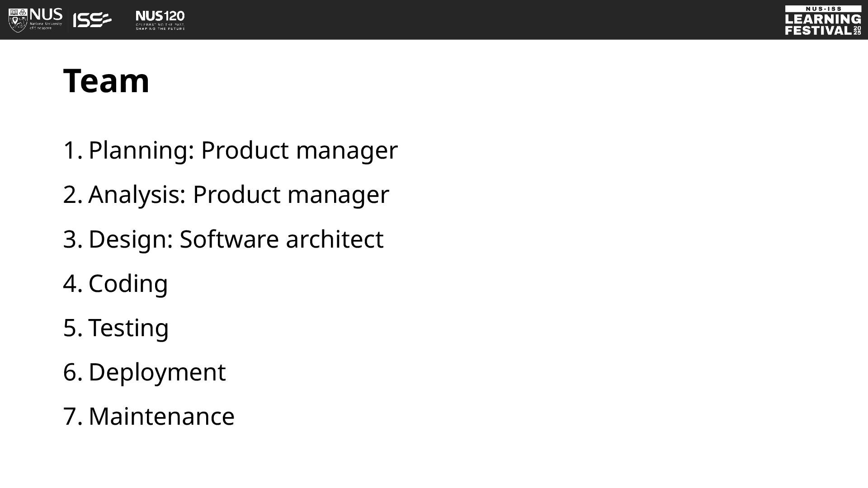Click 'Shaping the Future' tagline text
The image size is (868, 488).
point(160,28)
